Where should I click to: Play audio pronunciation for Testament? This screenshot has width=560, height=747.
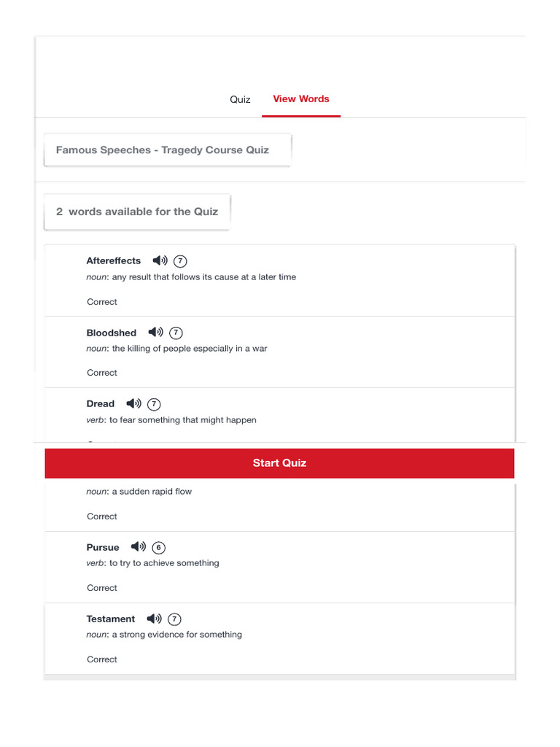point(154,619)
